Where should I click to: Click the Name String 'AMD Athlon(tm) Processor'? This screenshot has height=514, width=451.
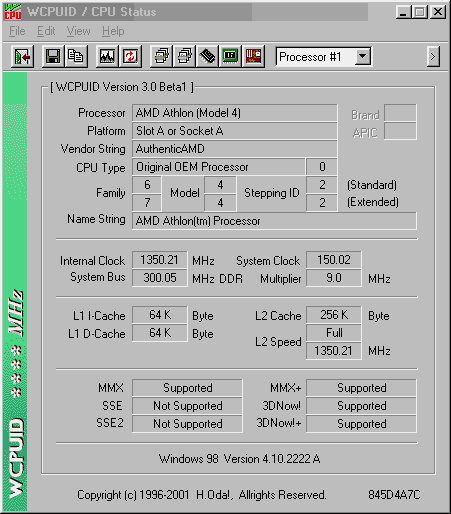point(274,221)
